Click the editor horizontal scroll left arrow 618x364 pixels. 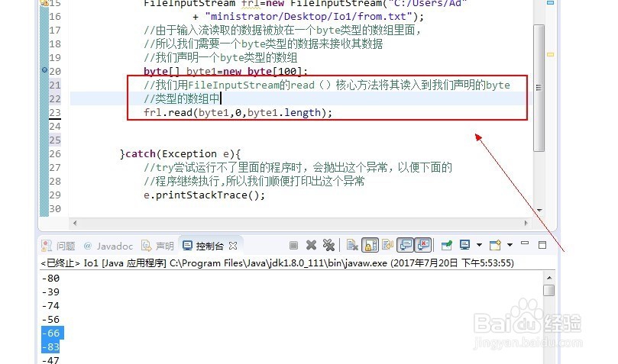point(75,223)
